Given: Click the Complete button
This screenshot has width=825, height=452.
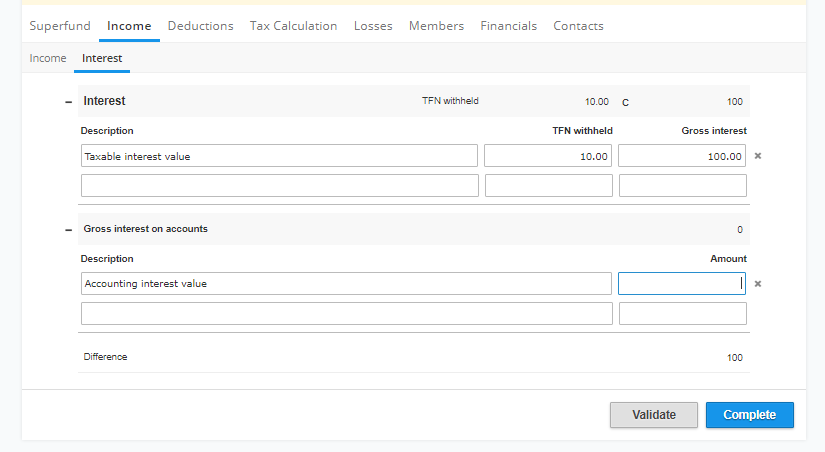Looking at the screenshot, I should pos(750,415).
